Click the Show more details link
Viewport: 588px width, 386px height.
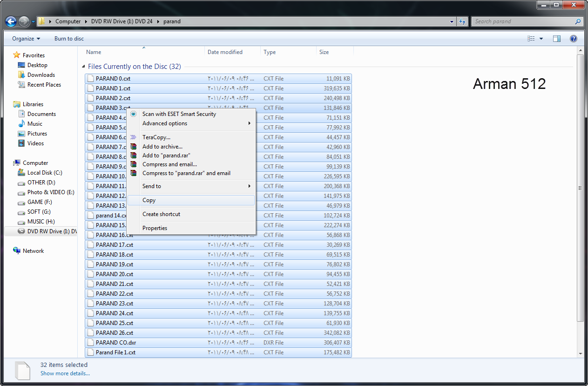[x=65, y=373]
